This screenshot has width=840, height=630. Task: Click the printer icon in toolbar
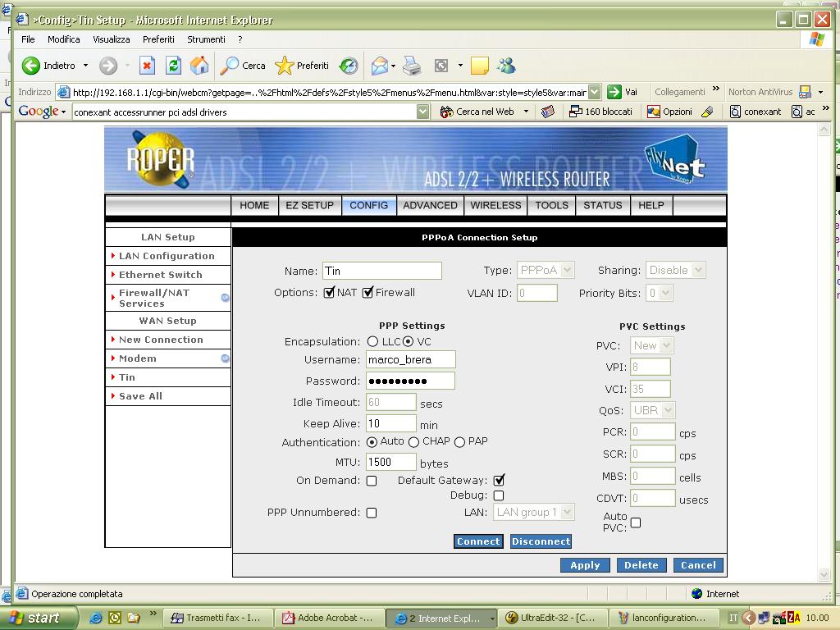[412, 66]
